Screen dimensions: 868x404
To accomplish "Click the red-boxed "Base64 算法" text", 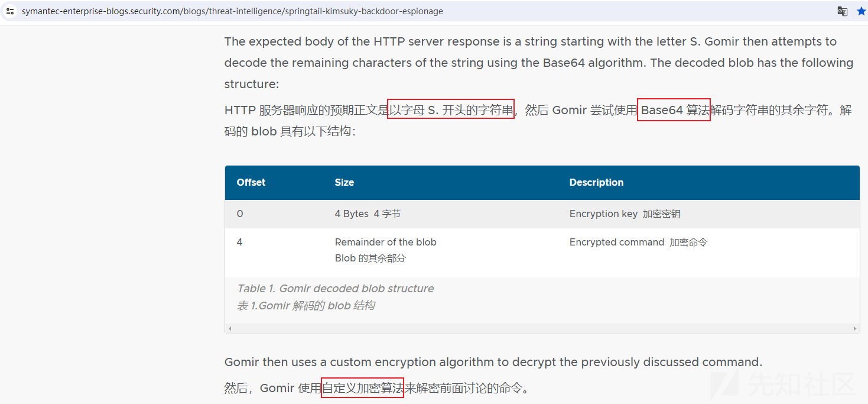I will pyautogui.click(x=674, y=110).
